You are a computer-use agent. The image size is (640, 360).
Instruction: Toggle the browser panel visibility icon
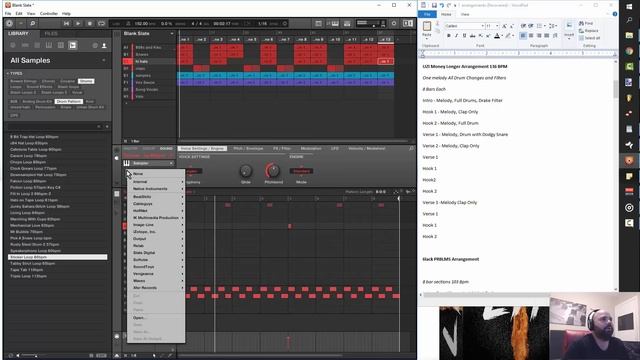(x=318, y=24)
